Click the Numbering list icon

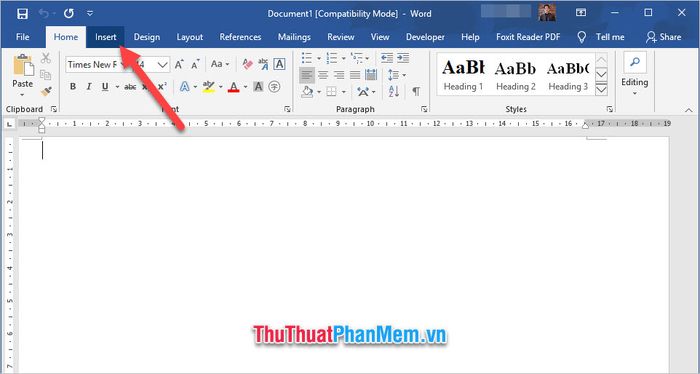[x=332, y=58]
